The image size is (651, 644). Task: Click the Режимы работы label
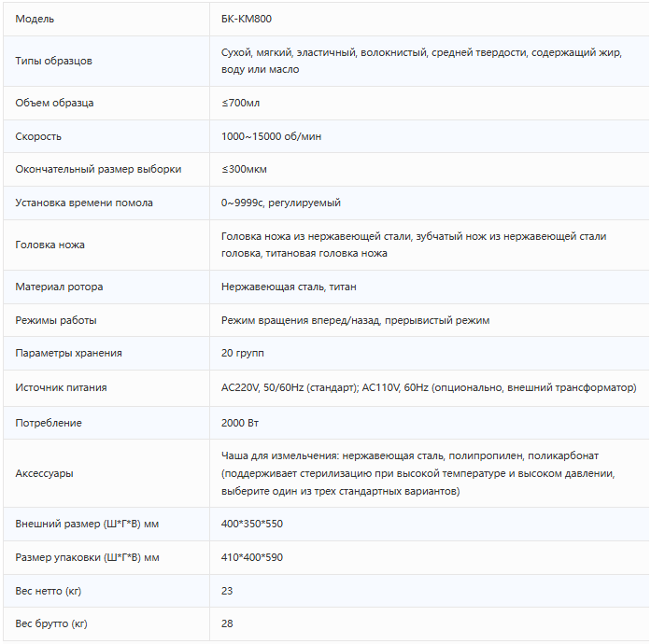(x=56, y=320)
